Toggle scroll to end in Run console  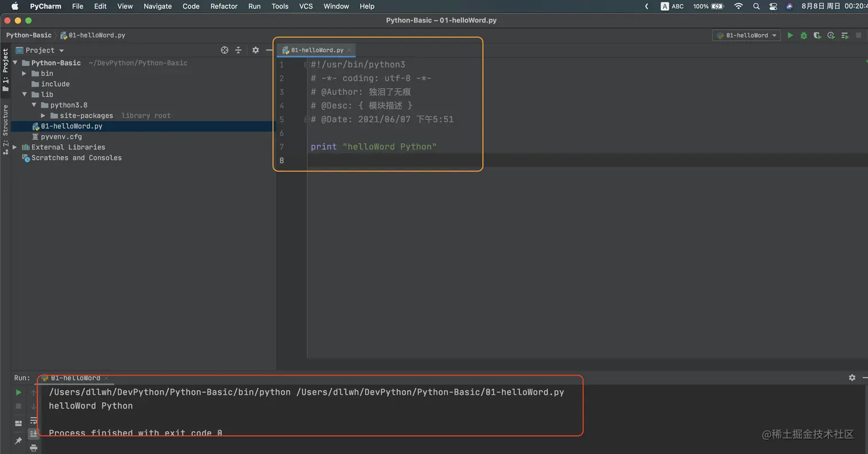tap(33, 434)
